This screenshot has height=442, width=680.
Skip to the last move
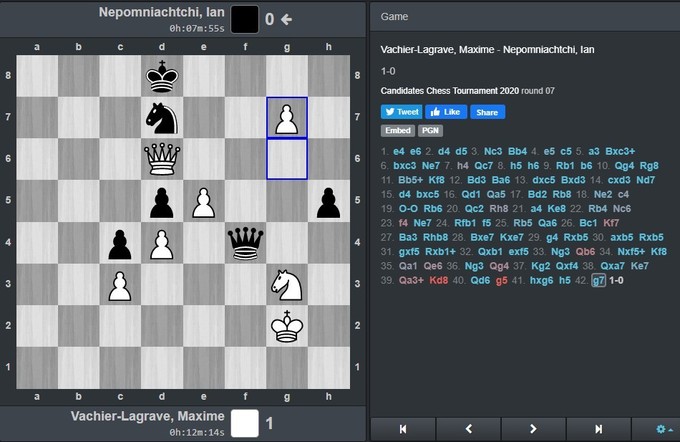[598, 429]
